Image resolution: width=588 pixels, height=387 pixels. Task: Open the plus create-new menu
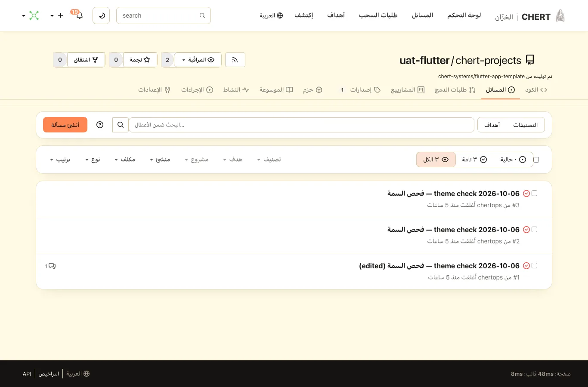[57, 15]
